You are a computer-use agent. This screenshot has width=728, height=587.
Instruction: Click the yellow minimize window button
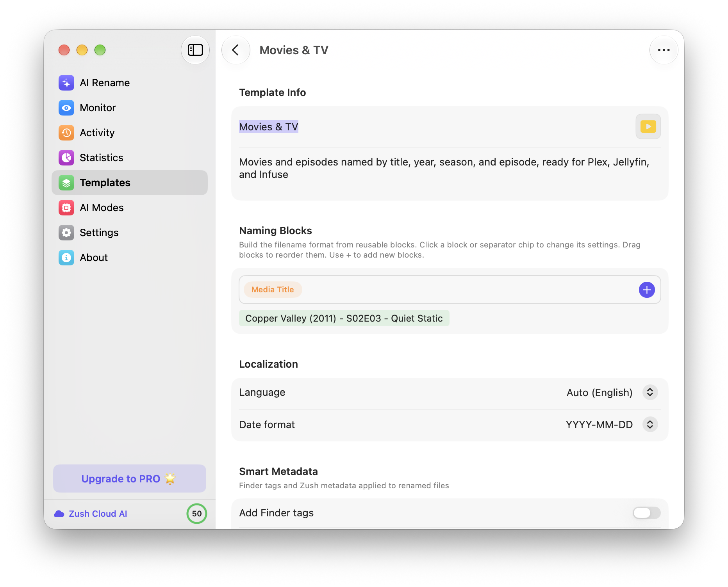coord(82,50)
